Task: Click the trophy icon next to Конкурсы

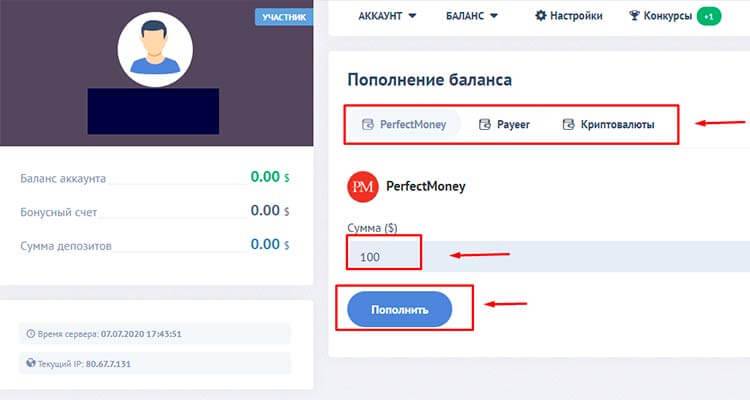Action: pyautogui.click(x=634, y=16)
